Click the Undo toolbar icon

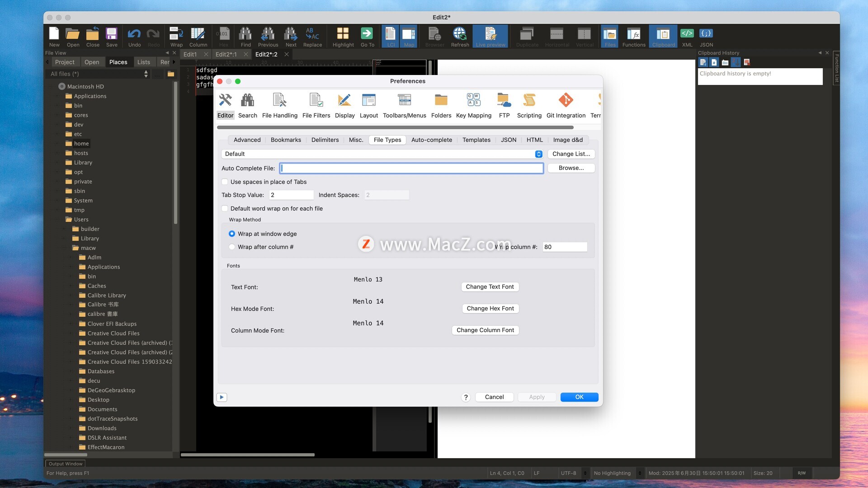[x=134, y=37]
